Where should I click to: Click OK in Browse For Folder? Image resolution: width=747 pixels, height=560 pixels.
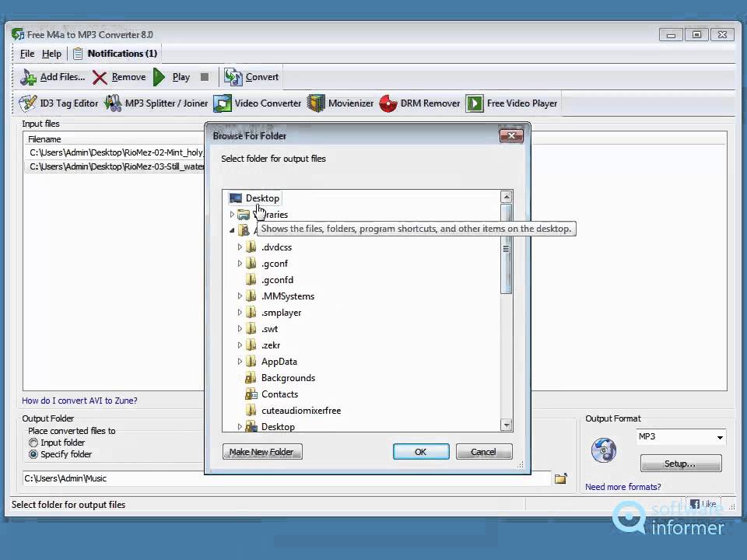[421, 451]
